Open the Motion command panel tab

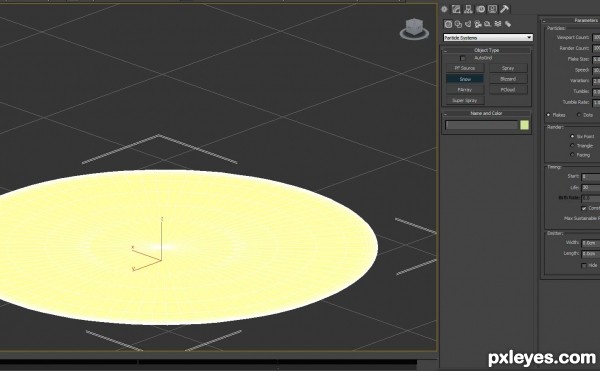pos(481,9)
